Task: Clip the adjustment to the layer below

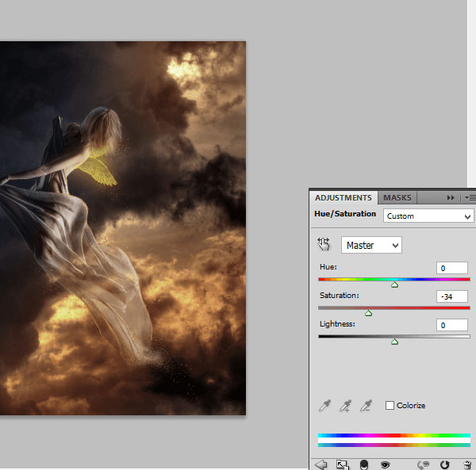Action: pos(363,464)
